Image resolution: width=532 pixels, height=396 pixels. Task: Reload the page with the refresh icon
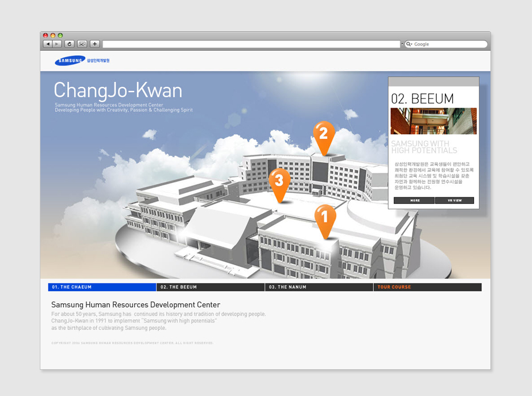(x=69, y=44)
